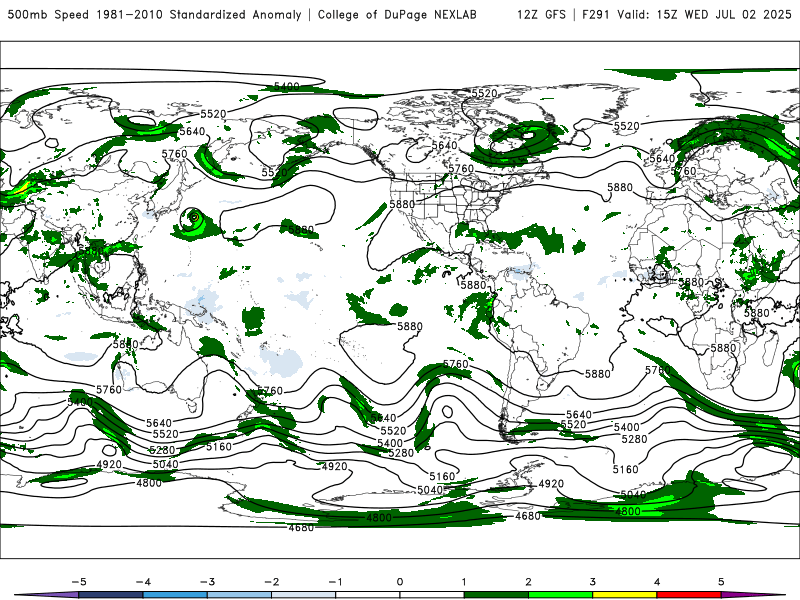
Task: Click the "5" colorbar tick label
Action: 721,582
